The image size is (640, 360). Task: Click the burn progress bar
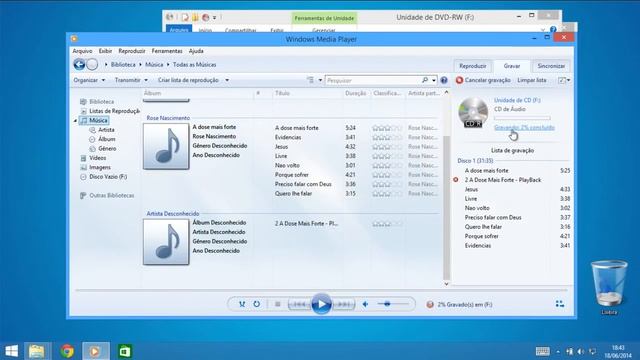pyautogui.click(x=522, y=118)
